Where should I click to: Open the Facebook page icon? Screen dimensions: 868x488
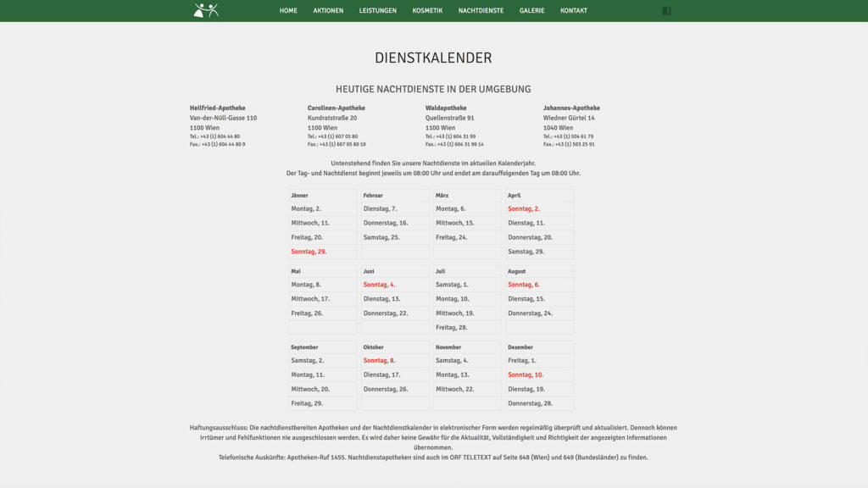[x=666, y=11]
